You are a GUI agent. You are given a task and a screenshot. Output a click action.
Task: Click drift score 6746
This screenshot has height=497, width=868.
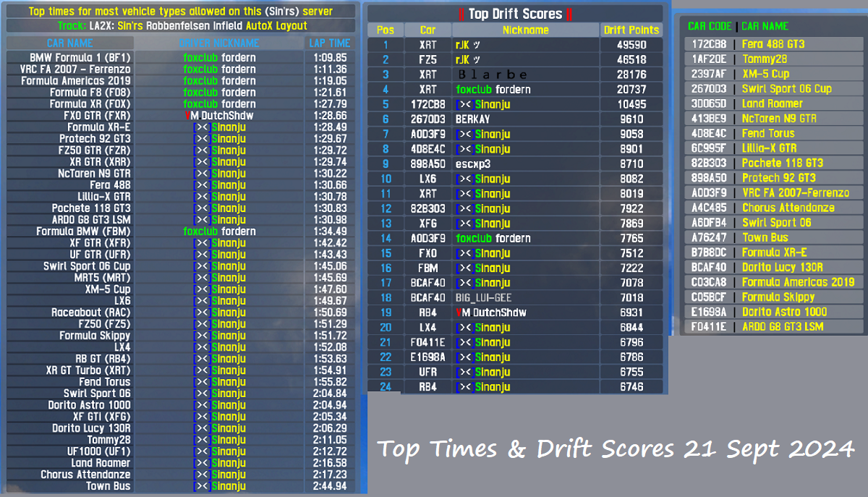[631, 387]
